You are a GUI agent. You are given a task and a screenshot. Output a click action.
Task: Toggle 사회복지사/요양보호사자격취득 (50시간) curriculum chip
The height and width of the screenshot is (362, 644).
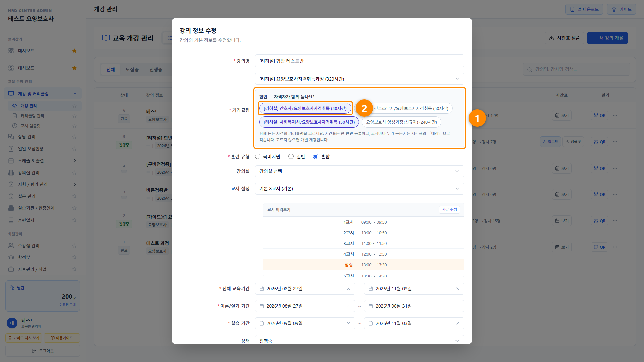(x=309, y=122)
